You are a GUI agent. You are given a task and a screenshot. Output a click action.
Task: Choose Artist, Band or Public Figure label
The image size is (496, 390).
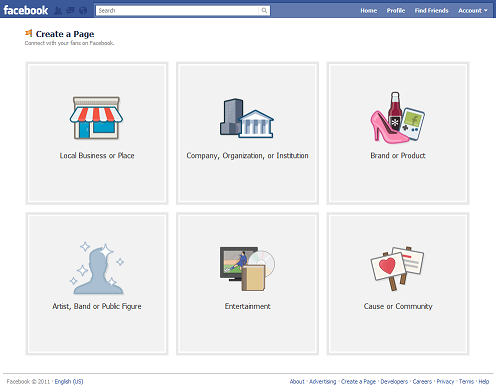[97, 306]
